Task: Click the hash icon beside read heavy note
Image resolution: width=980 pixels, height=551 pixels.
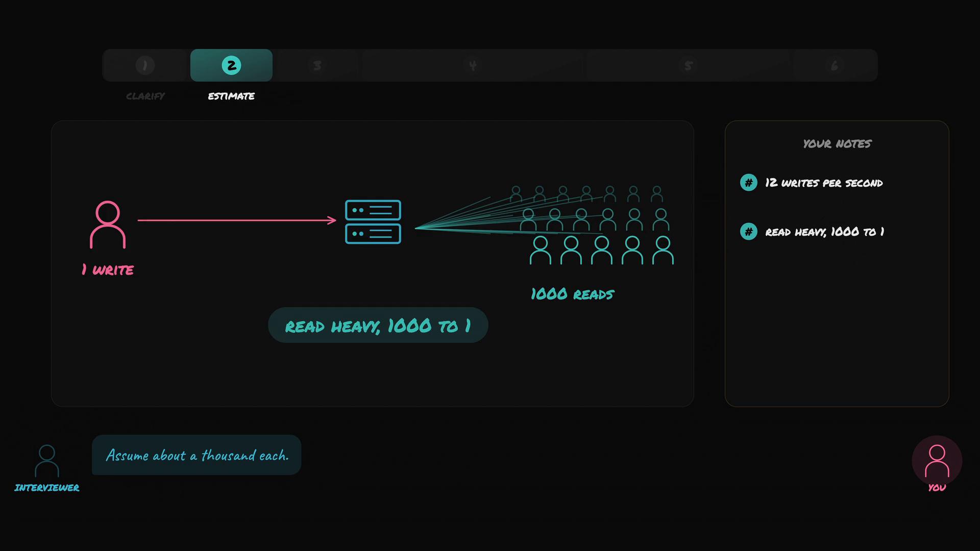Action: pyautogui.click(x=749, y=232)
